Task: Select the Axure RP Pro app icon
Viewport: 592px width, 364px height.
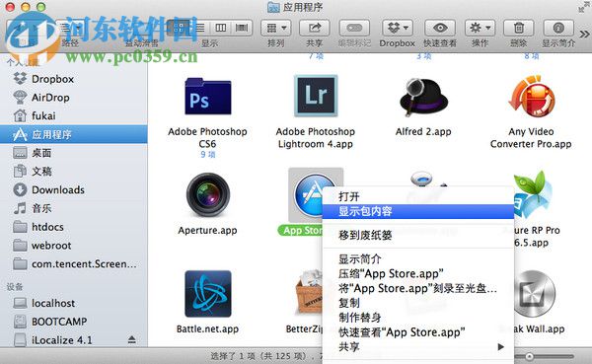Action: click(x=533, y=195)
